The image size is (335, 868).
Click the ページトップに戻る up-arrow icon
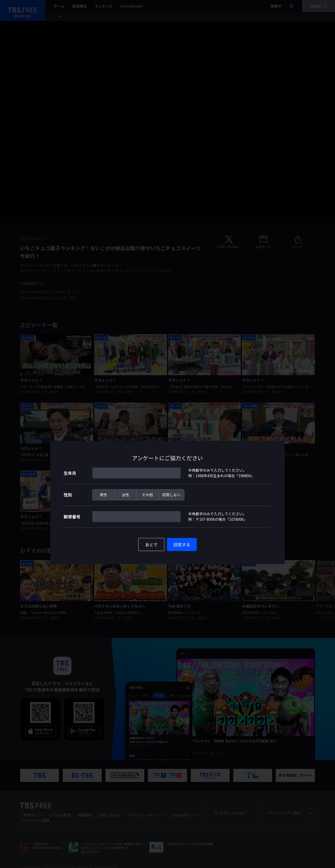click(310, 813)
